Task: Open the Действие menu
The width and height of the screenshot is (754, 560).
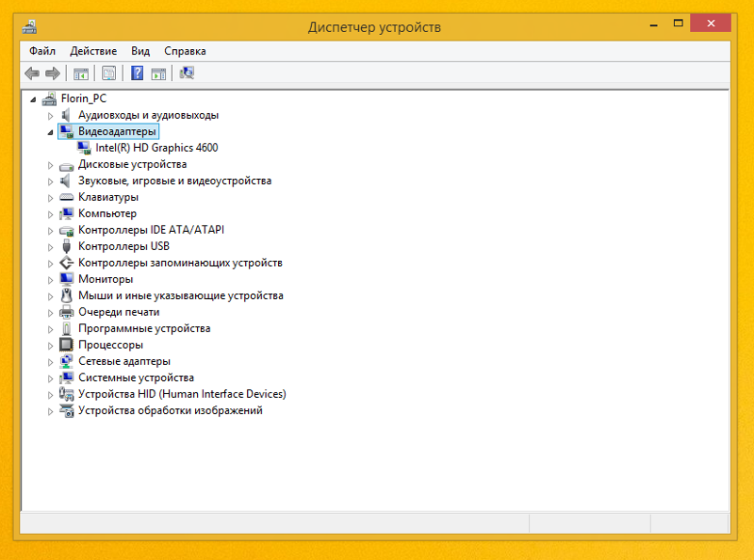Action: coord(93,51)
